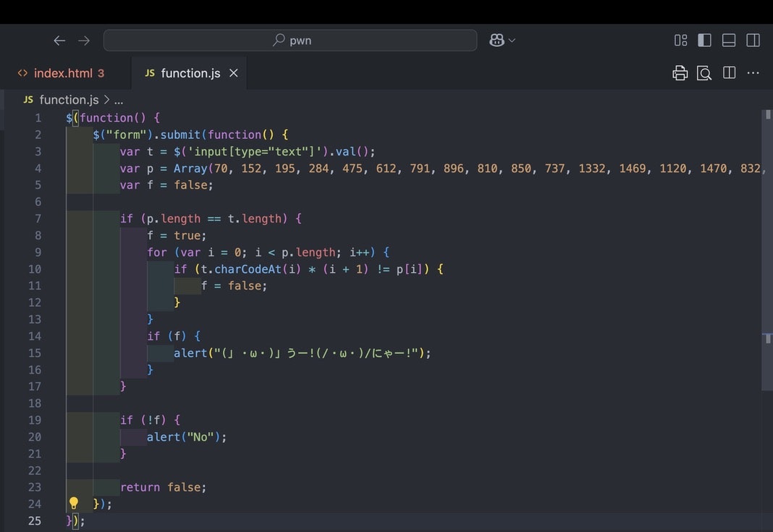This screenshot has width=773, height=532.
Task: Click function.js in the breadcrumb
Action: [x=69, y=100]
